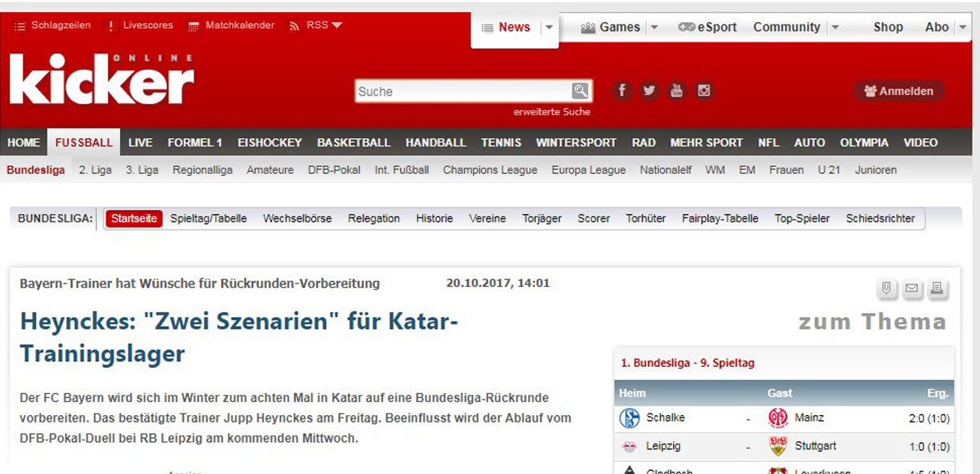Expand the News dropdown arrow

[550, 27]
